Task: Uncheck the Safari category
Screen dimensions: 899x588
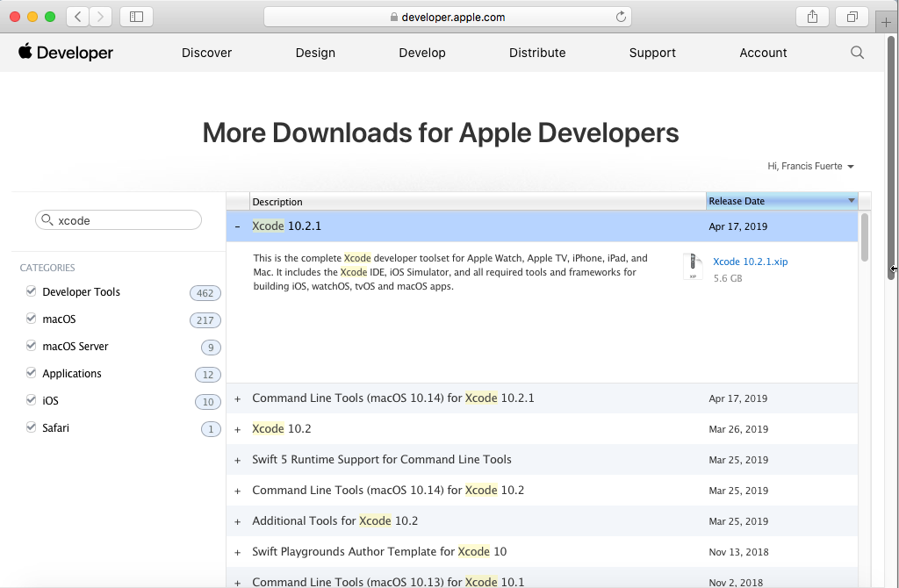Action: pyautogui.click(x=31, y=427)
